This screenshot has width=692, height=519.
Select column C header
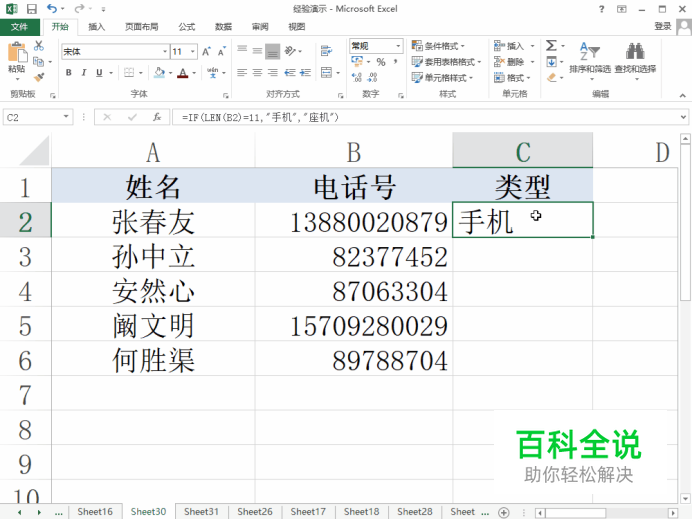click(523, 152)
